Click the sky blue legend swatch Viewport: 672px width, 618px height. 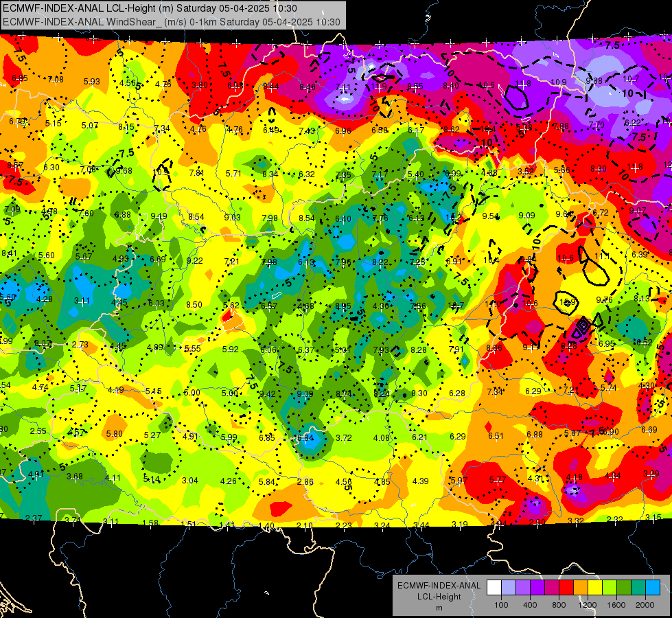pyautogui.click(x=653, y=588)
